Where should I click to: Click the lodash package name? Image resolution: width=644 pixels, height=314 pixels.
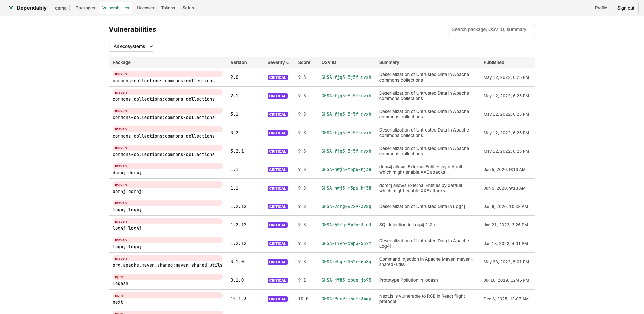click(x=120, y=284)
